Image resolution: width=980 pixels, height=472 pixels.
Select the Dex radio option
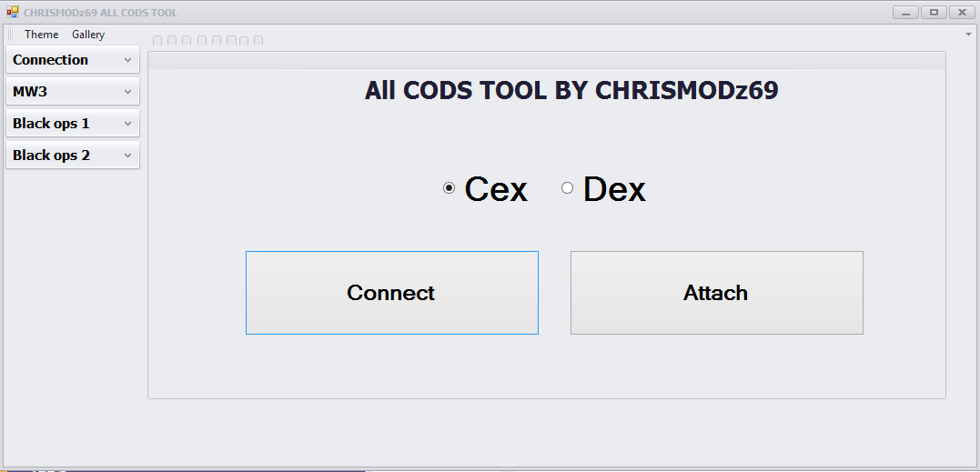click(x=567, y=188)
